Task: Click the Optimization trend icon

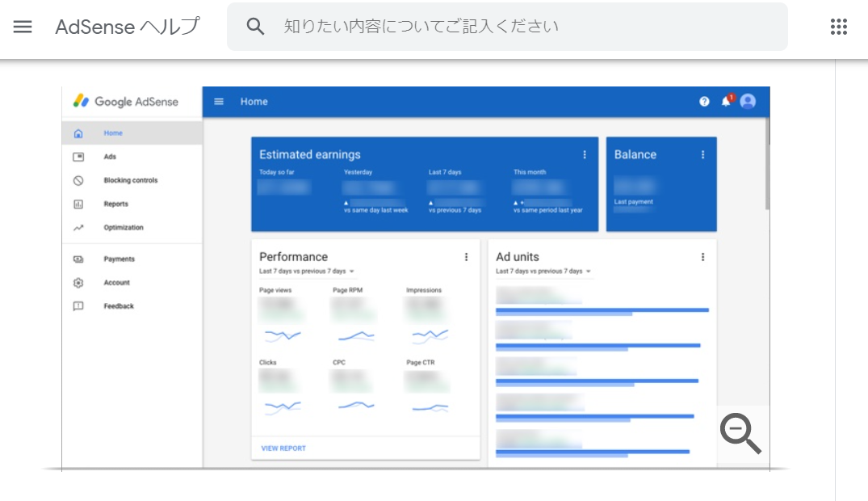Action: [78, 228]
